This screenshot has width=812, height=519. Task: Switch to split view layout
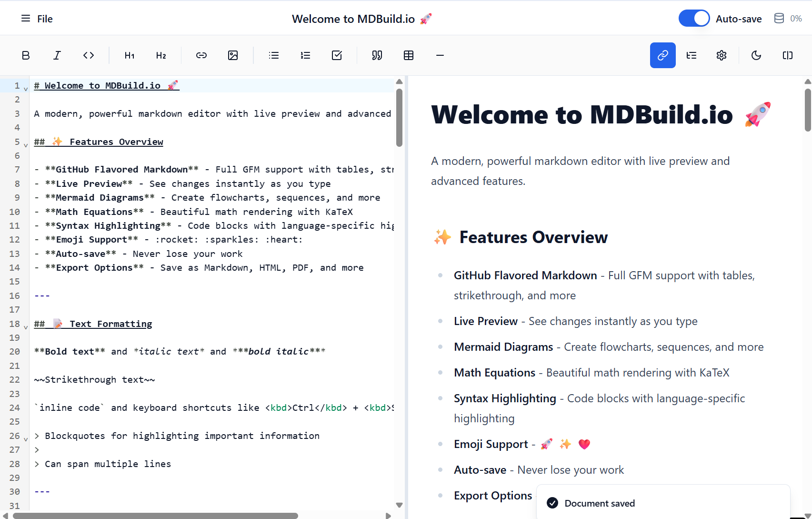(x=787, y=55)
